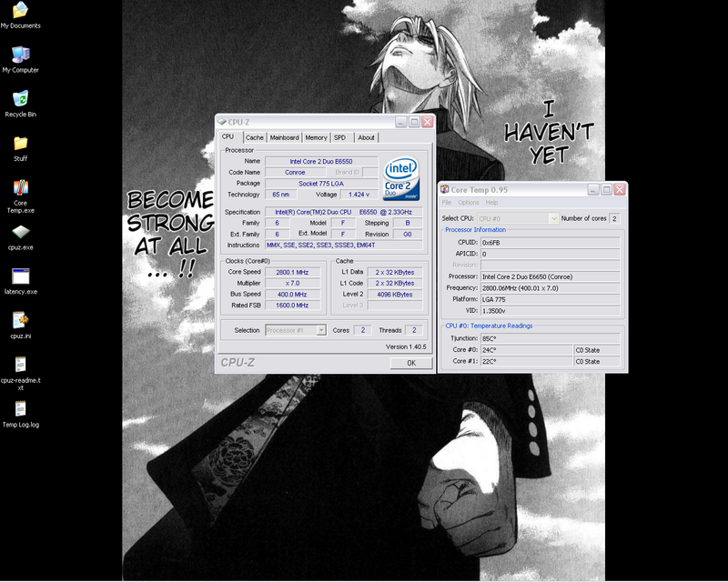Screen dimensions: 728x582
Task: Click the processor Name value in CPU-Z
Action: click(321, 162)
